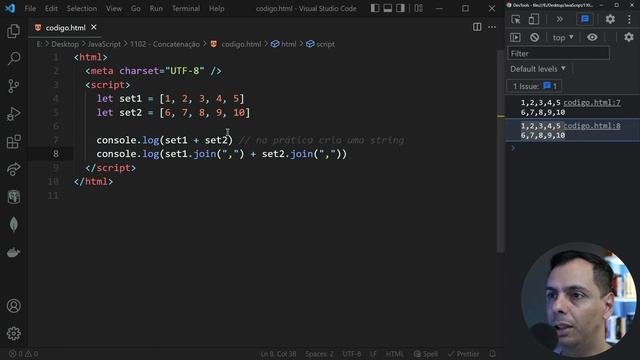The height and width of the screenshot is (360, 640).
Task: Click Prettier status bar item
Action: (x=463, y=354)
